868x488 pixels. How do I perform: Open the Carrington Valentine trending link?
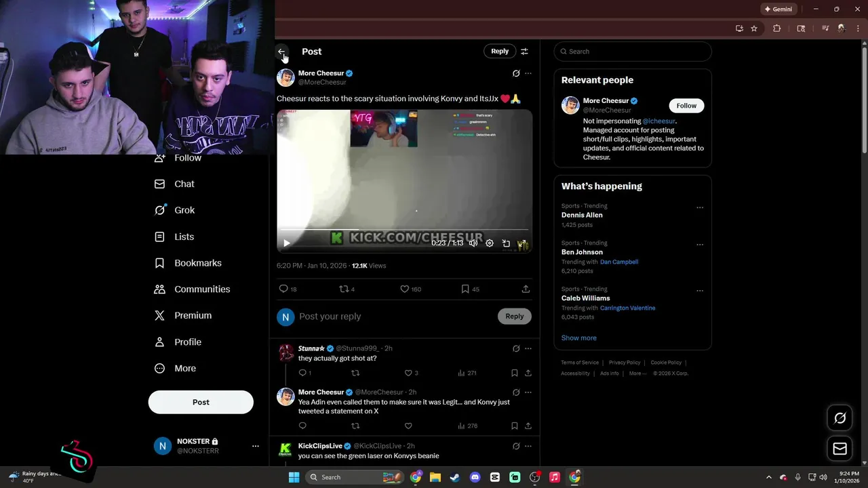[x=627, y=308]
